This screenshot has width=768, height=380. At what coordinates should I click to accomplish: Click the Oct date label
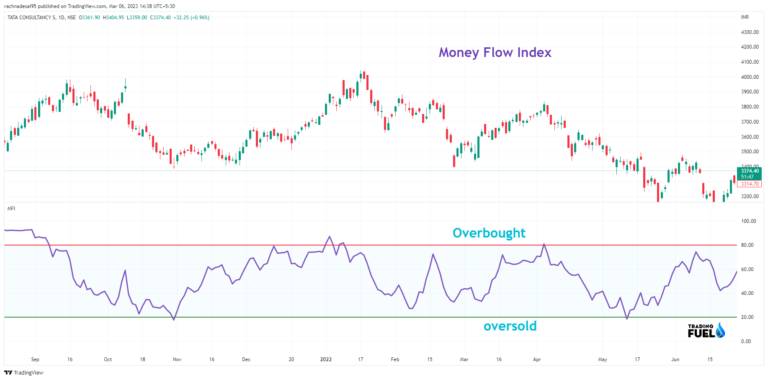(108, 359)
